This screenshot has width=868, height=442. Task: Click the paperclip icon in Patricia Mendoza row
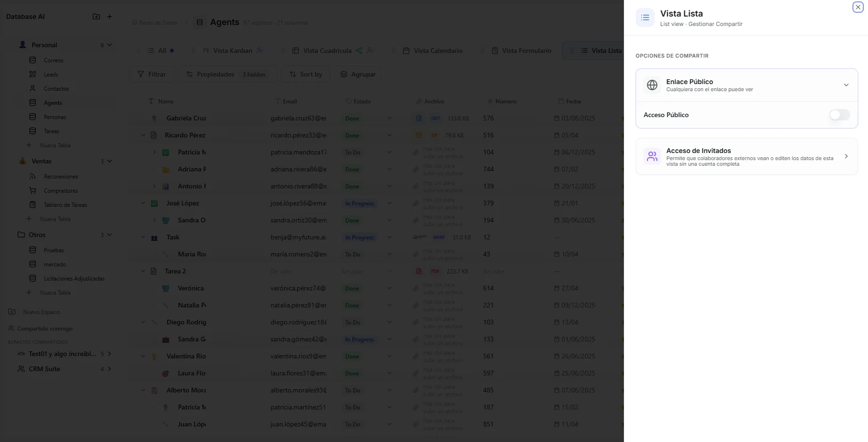pos(416,152)
